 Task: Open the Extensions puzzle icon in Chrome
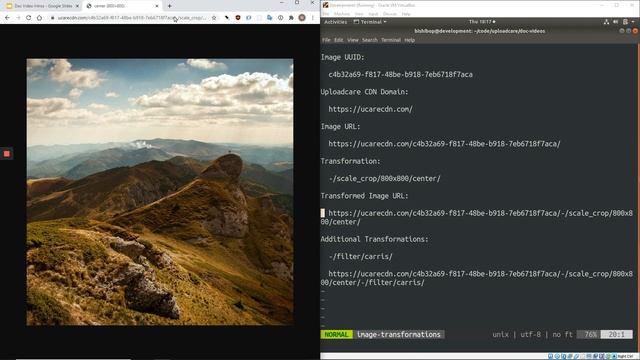pos(291,18)
